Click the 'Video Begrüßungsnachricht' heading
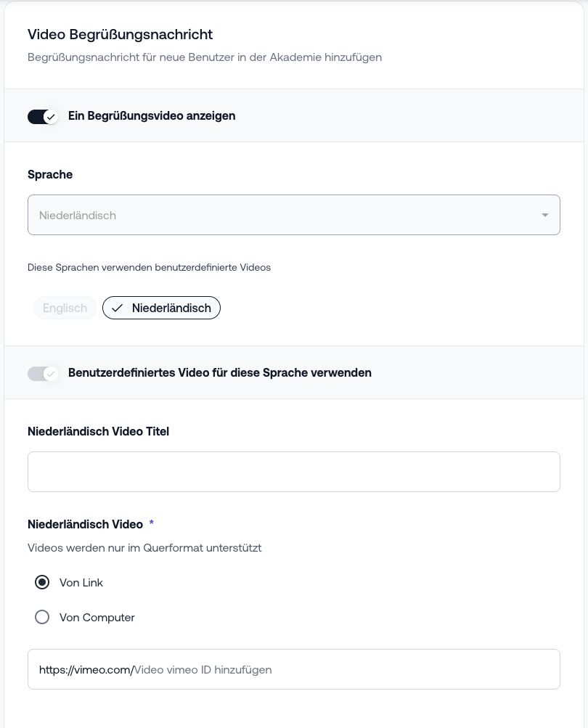 click(x=120, y=34)
